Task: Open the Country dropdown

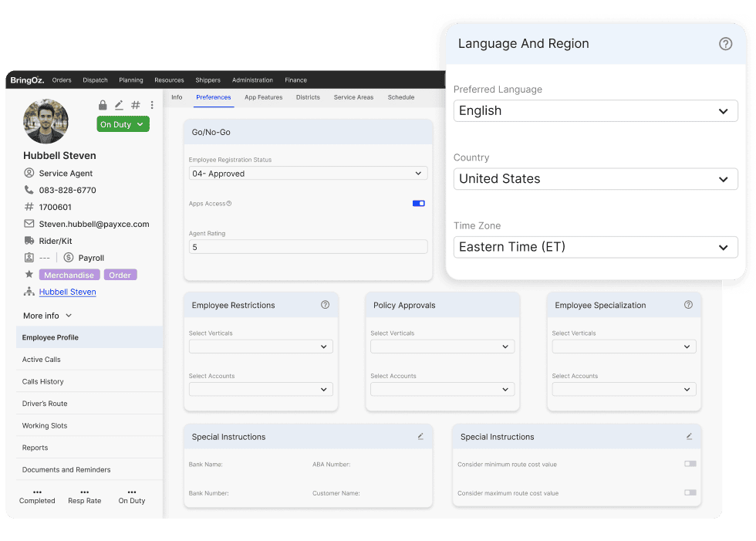Action: (596, 179)
